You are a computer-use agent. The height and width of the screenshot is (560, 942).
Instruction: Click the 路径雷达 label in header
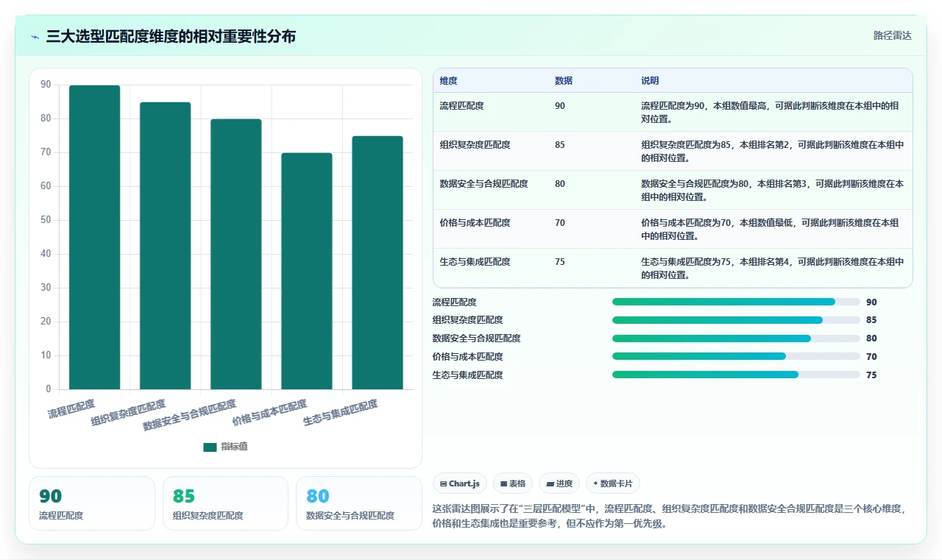click(892, 35)
